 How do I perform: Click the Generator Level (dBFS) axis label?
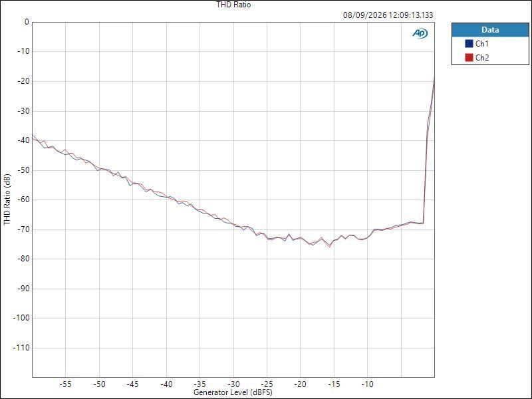tap(233, 392)
